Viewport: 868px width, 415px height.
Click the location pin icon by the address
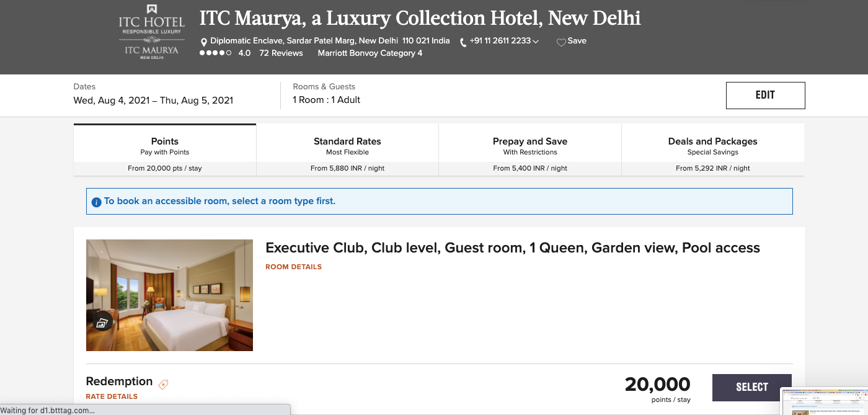pyautogui.click(x=204, y=42)
